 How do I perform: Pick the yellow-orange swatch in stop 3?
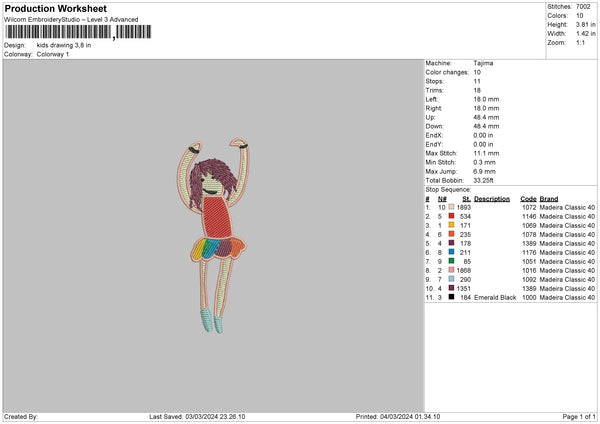click(x=453, y=225)
